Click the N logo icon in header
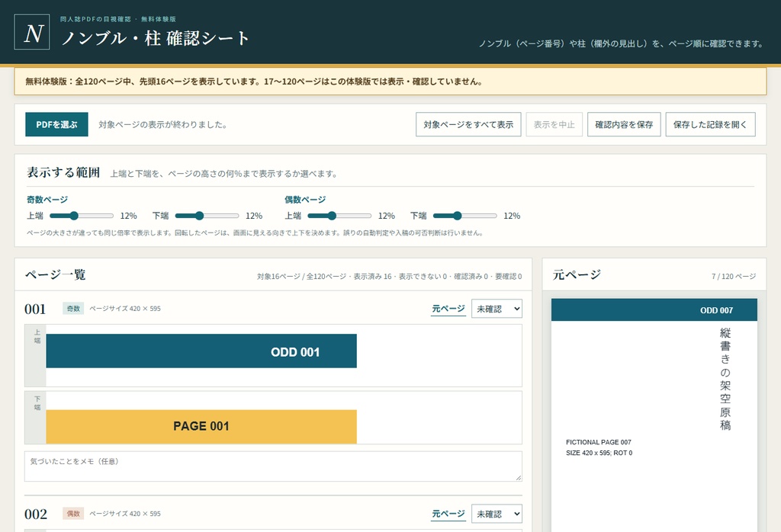 [x=32, y=32]
